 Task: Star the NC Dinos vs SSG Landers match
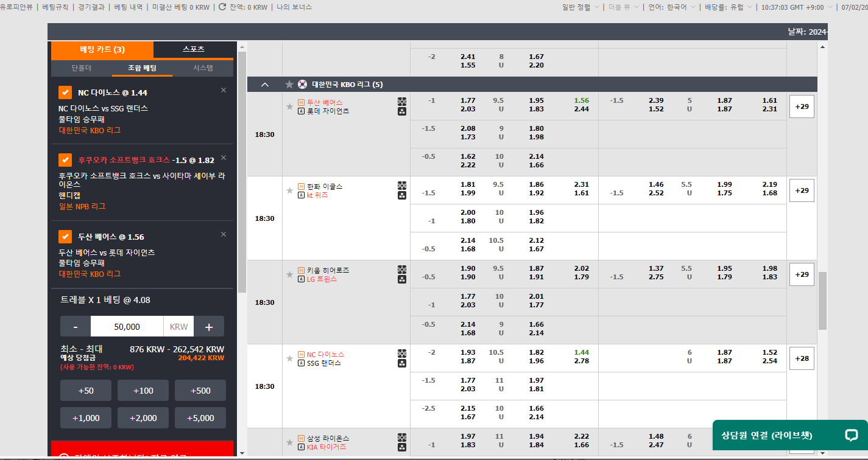click(x=289, y=358)
